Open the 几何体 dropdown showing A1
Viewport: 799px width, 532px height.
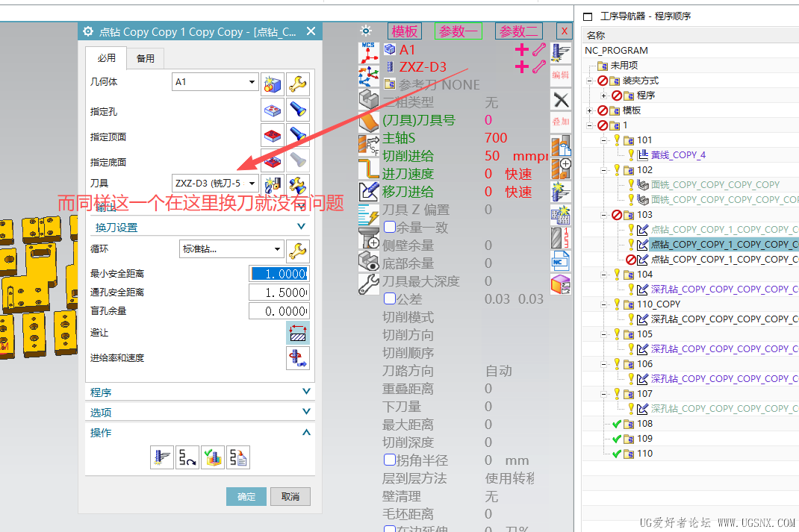click(x=216, y=82)
